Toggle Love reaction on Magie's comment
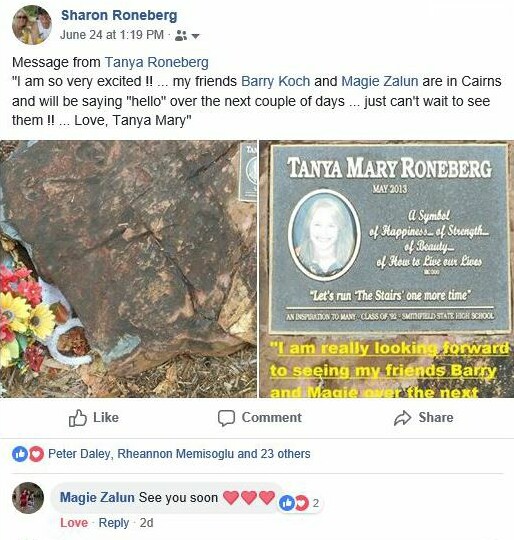This screenshot has width=514, height=540. point(74,523)
